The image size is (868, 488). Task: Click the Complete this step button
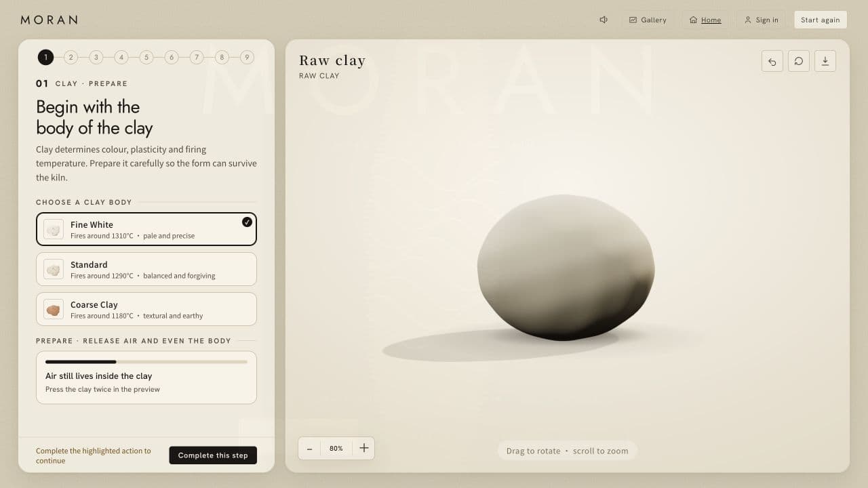(x=213, y=455)
